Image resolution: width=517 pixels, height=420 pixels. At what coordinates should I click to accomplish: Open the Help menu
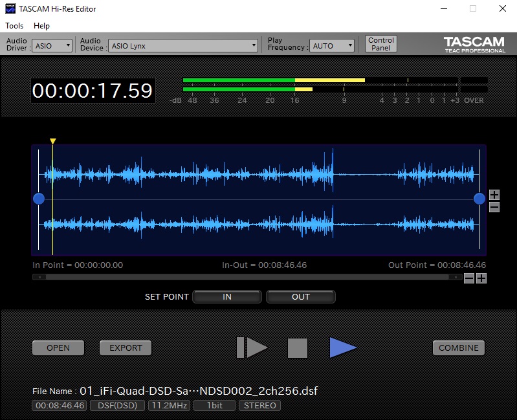41,26
